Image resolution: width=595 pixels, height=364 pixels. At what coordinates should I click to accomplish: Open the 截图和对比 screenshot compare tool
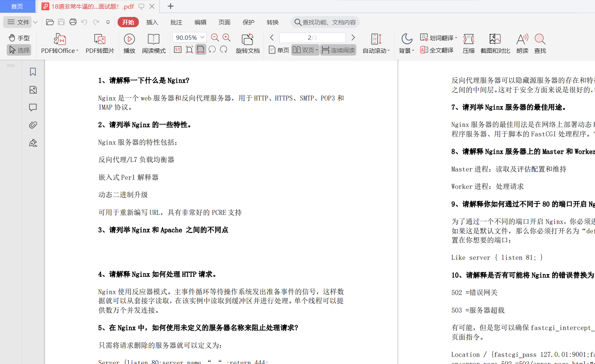pos(495,43)
